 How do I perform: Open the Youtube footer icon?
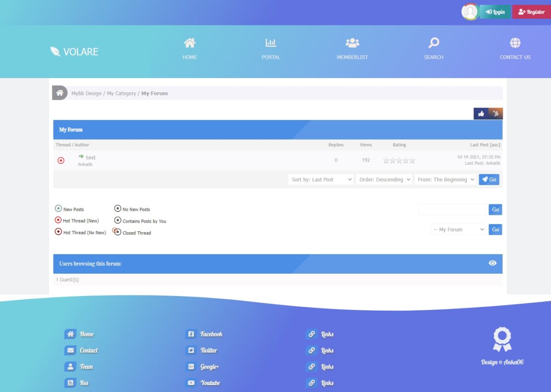191,383
